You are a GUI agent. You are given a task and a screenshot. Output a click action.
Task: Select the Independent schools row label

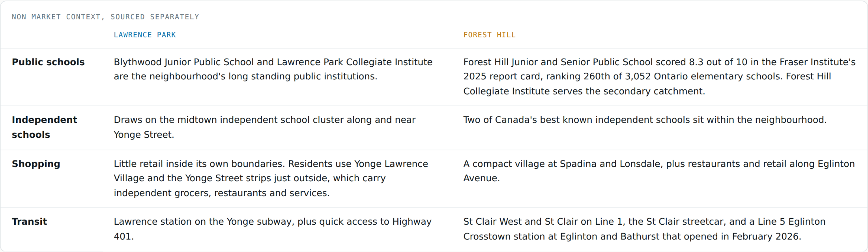pyautogui.click(x=45, y=127)
